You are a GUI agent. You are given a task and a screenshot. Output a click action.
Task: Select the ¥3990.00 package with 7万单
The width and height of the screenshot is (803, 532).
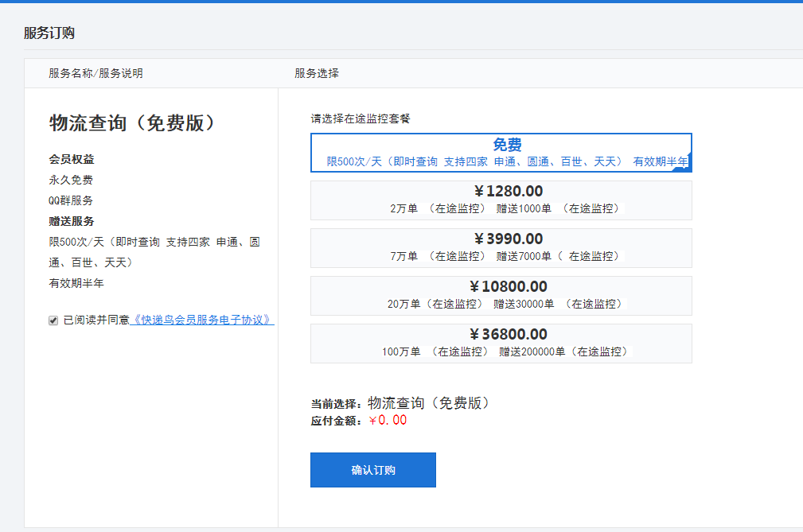pos(501,248)
